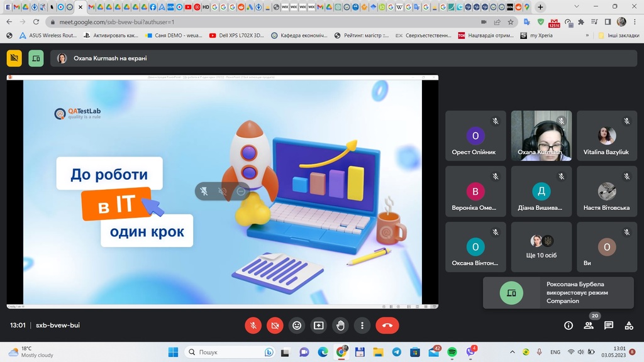Open the emoji reactions panel

tap(297, 326)
